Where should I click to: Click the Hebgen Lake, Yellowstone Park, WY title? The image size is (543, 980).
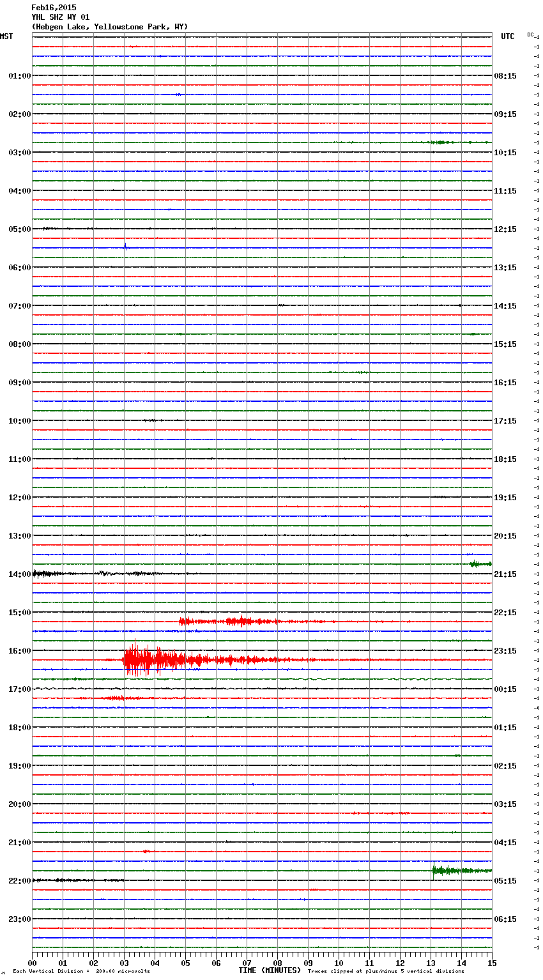(110, 27)
